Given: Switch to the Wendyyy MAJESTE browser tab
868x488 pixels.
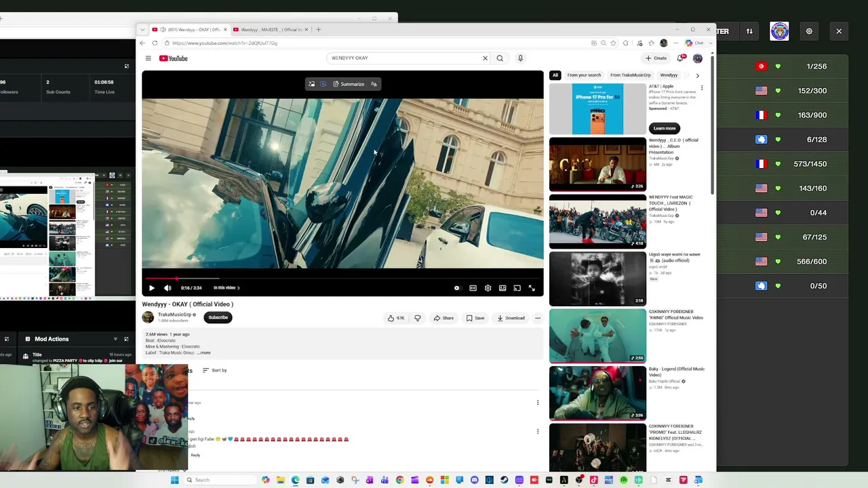Looking at the screenshot, I should pyautogui.click(x=271, y=30).
